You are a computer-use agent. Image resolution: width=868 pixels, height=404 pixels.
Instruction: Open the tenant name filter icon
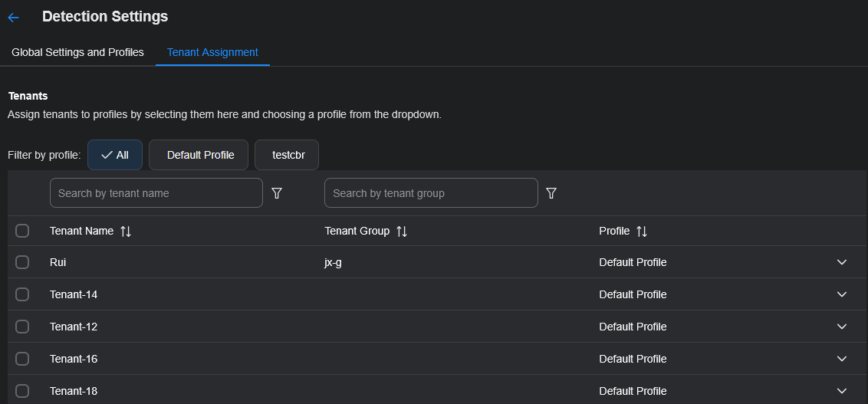[x=278, y=193]
